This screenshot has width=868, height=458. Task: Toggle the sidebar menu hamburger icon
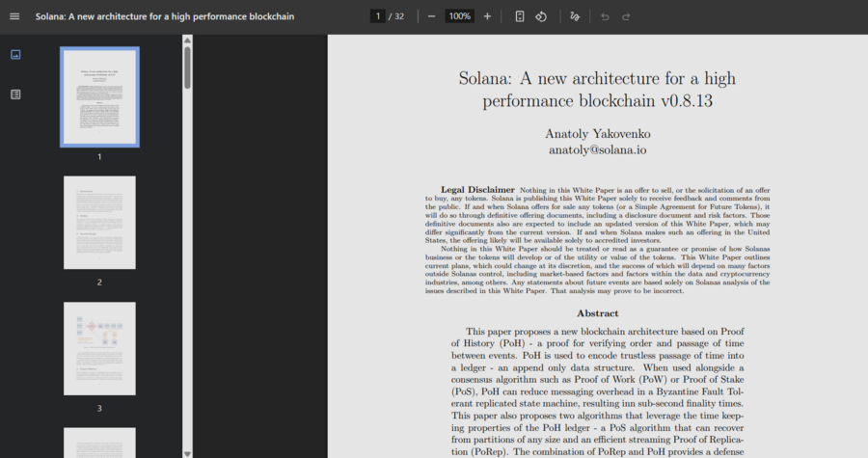pyautogui.click(x=14, y=16)
